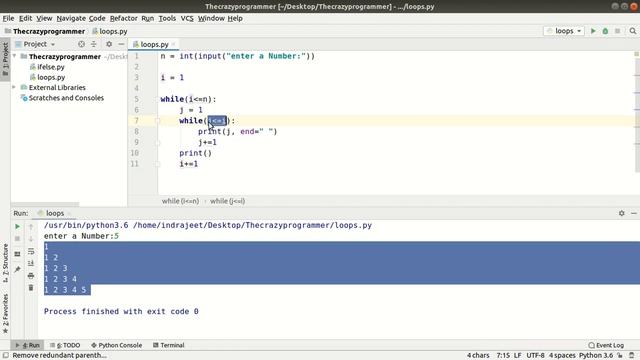Open the Python Console tool window
Image resolution: width=640 pixels, height=360 pixels.
(116, 345)
